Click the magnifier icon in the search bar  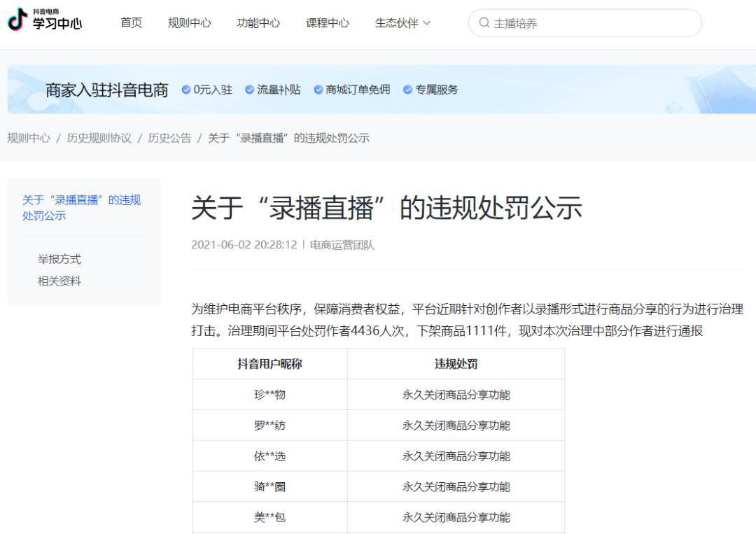pyautogui.click(x=484, y=22)
